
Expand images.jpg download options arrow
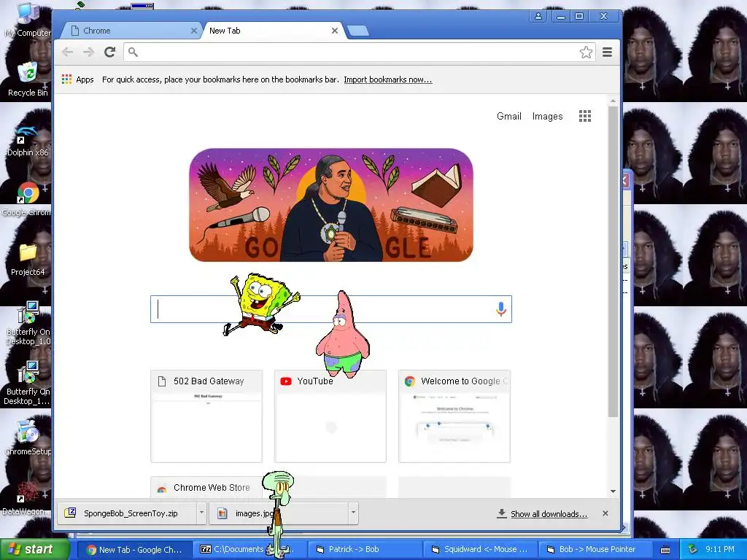(353, 513)
